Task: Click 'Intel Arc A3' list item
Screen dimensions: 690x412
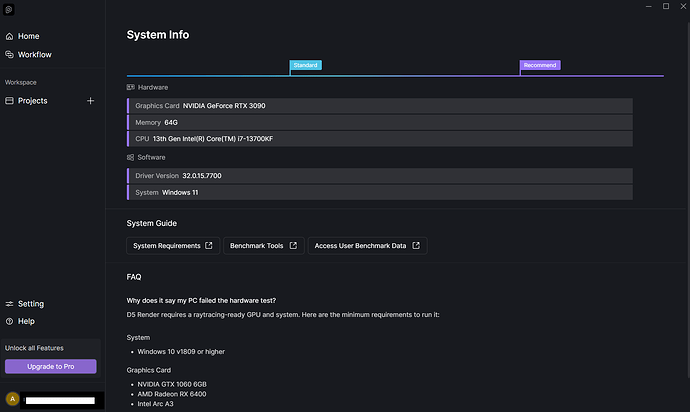Action: [155, 404]
